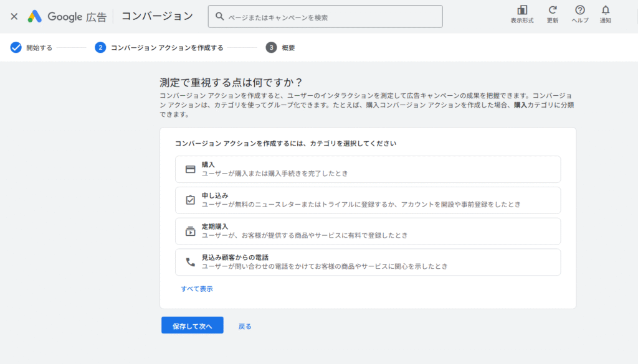Open the page search dropdown field
Viewport: 638px width, 364px height.
(x=325, y=16)
